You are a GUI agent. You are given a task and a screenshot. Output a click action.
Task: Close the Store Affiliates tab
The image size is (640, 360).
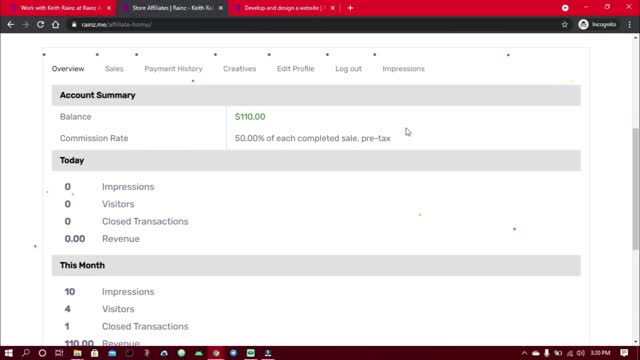[221, 8]
